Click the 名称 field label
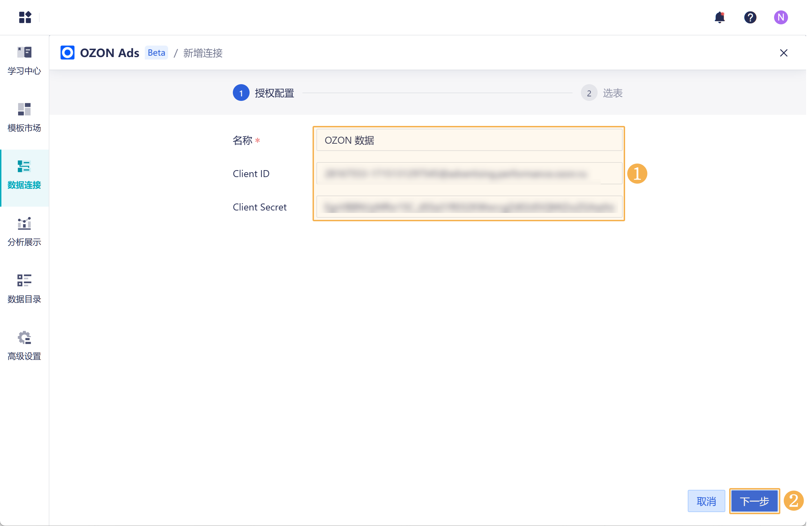Screen dimensions: 812x526 243,141
